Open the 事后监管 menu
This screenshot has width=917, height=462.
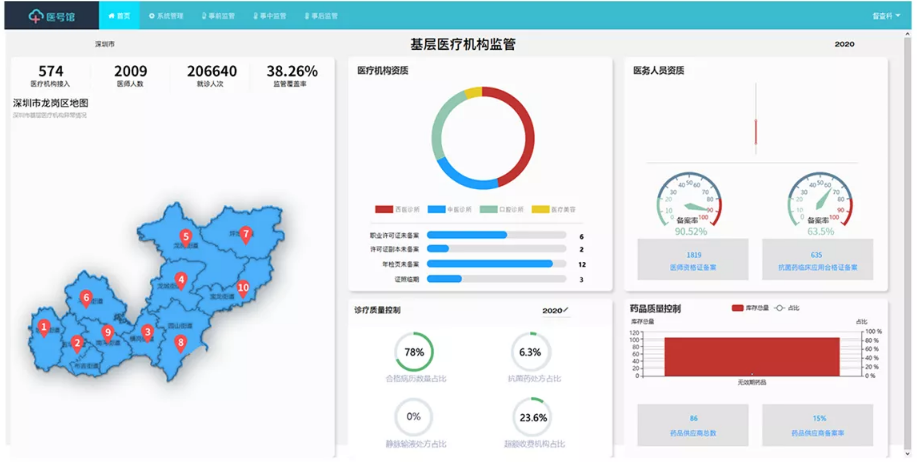point(320,16)
